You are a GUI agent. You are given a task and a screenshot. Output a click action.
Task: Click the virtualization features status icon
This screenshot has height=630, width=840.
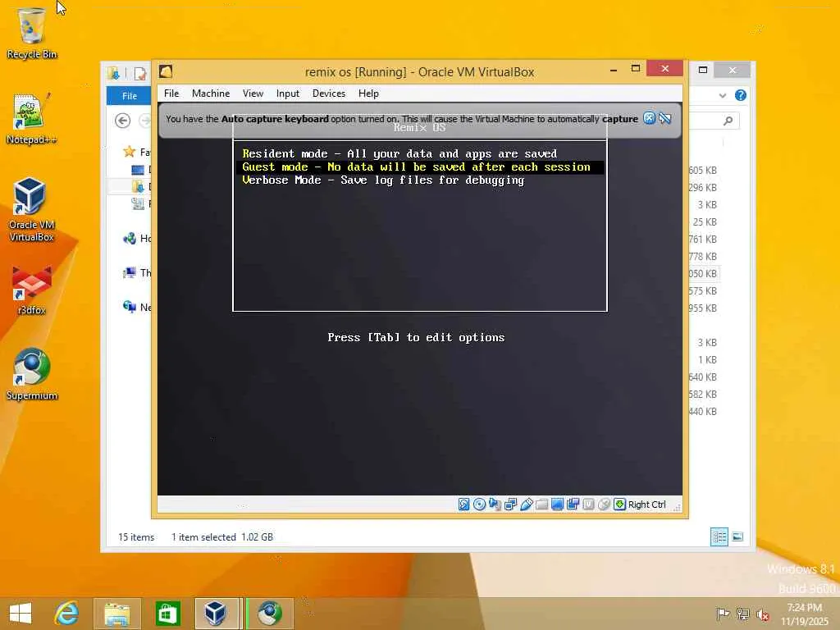588,504
